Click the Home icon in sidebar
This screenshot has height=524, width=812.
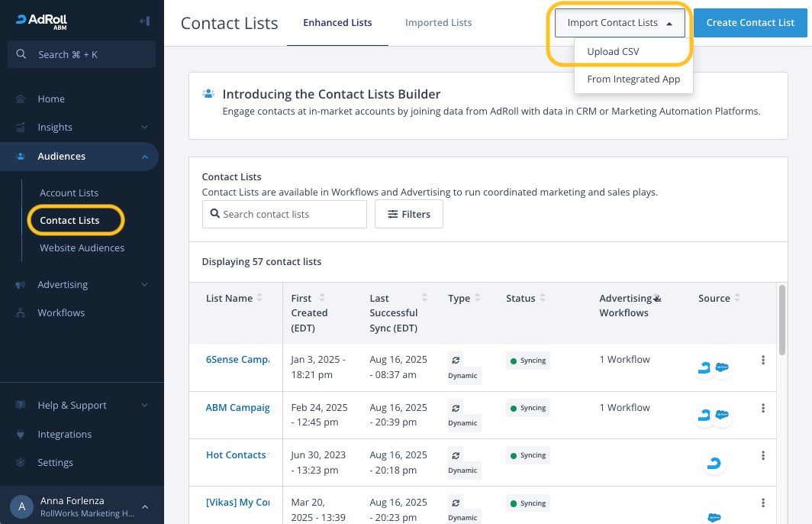click(x=21, y=99)
